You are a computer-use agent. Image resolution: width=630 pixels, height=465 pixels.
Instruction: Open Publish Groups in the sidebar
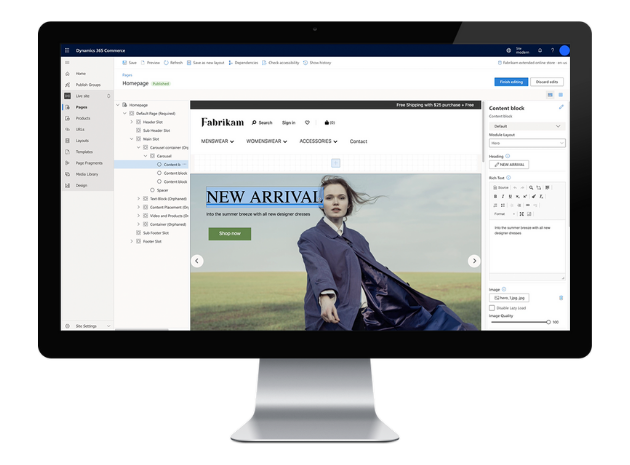(88, 85)
